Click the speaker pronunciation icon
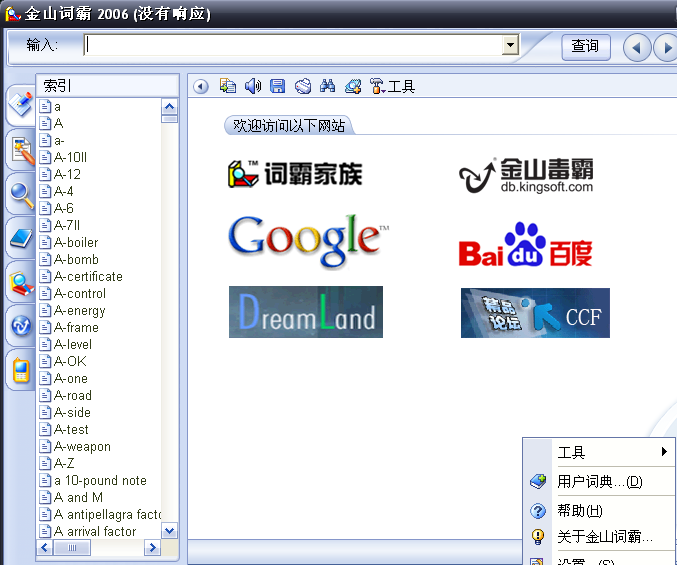Viewport: 677px width, 565px height. (x=253, y=86)
